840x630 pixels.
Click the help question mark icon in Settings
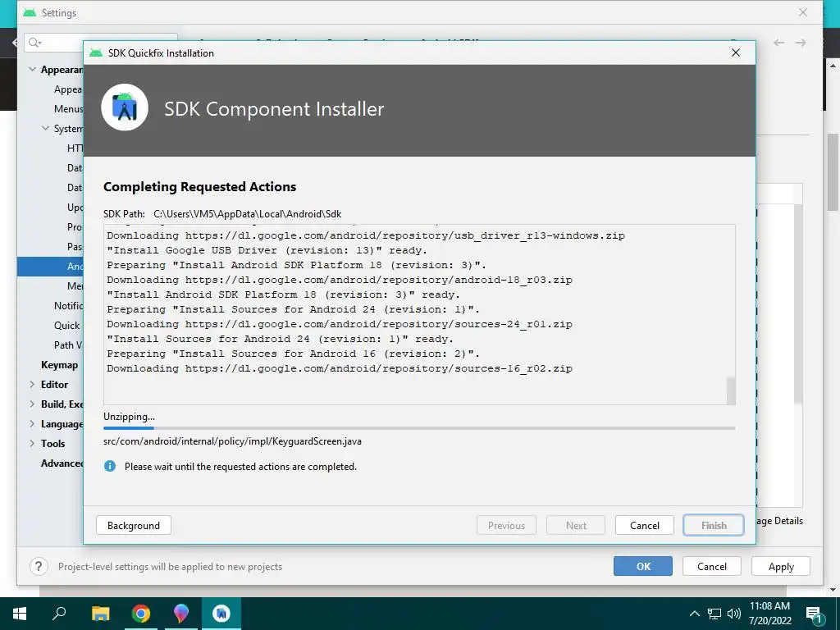[39, 566]
